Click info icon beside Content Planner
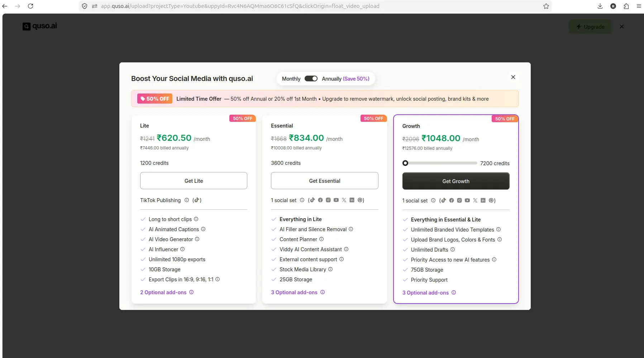This screenshot has height=358, width=644. coord(321,239)
